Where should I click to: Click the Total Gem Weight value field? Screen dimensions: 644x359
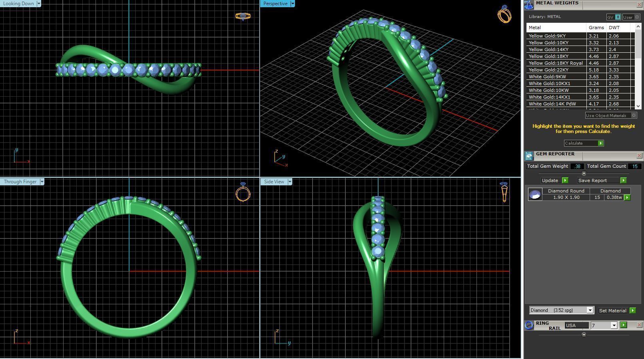click(x=577, y=166)
